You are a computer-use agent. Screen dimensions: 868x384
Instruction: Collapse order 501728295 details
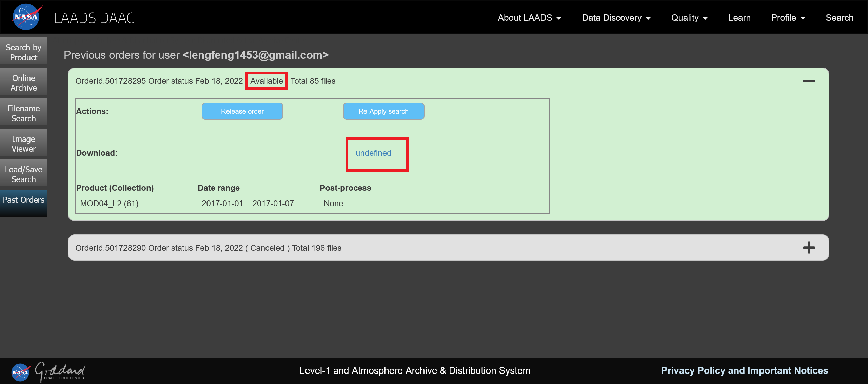(x=809, y=81)
